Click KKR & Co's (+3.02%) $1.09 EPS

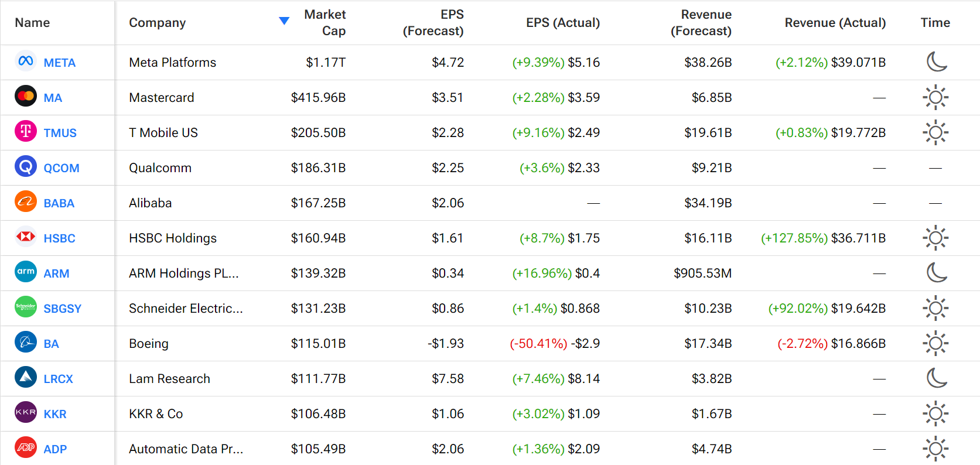tap(556, 414)
